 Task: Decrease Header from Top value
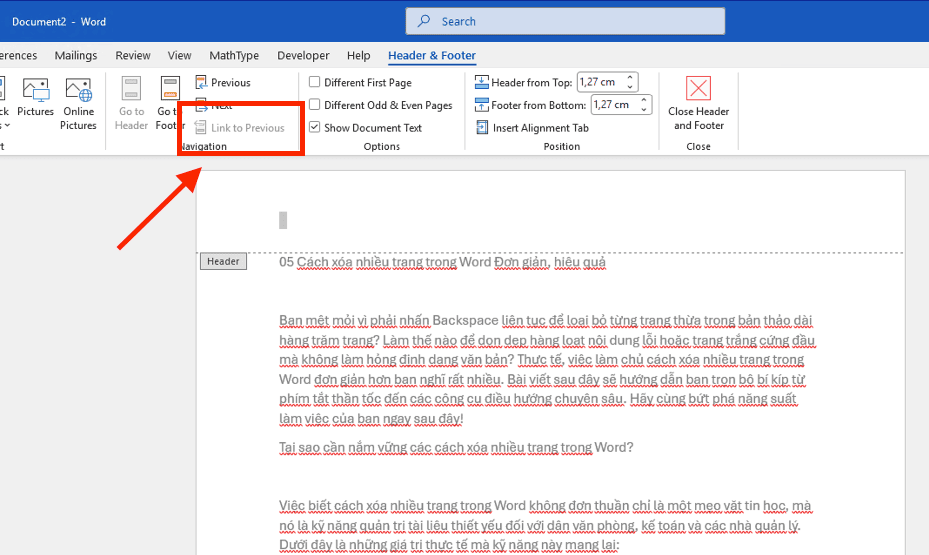pyautogui.click(x=630, y=86)
